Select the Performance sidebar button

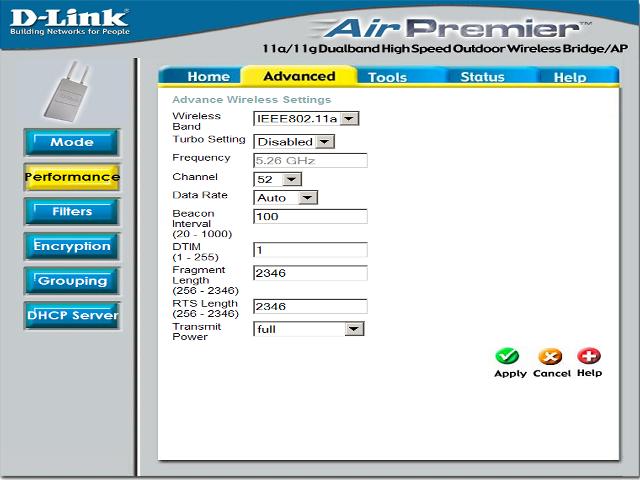coord(72,177)
